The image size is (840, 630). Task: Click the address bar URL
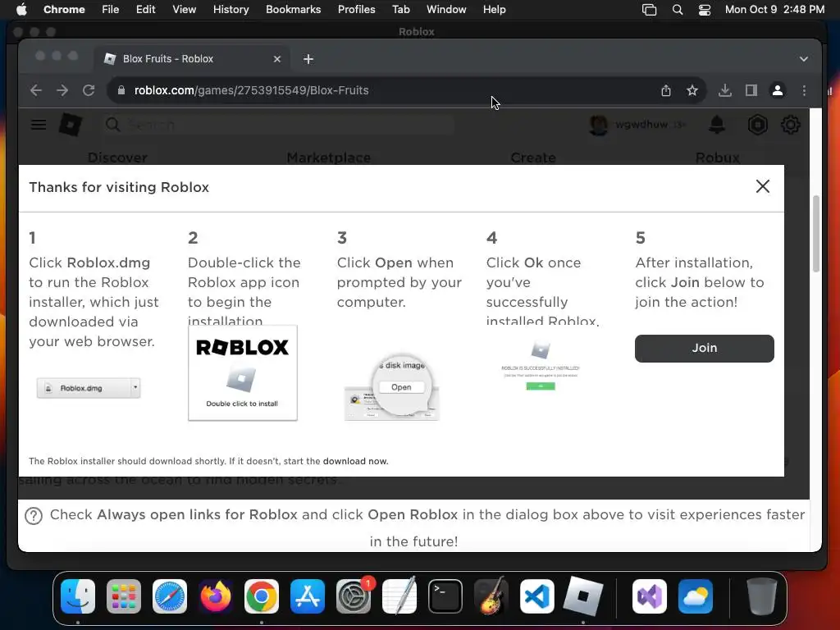click(251, 90)
